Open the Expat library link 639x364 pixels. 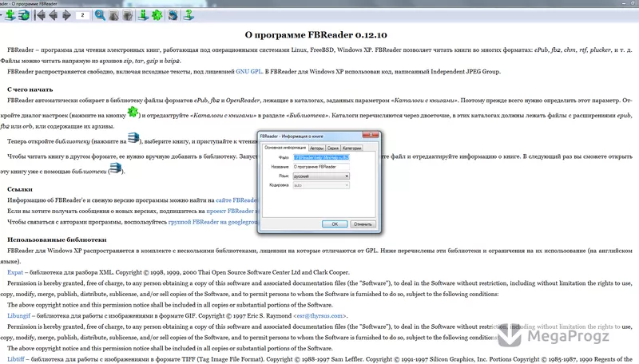(15, 272)
